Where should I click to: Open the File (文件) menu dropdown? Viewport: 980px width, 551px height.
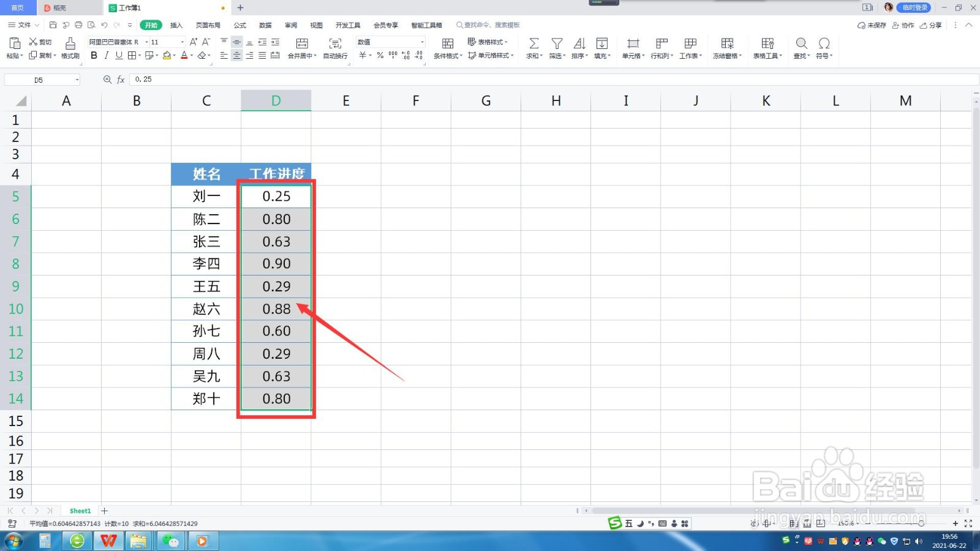23,25
